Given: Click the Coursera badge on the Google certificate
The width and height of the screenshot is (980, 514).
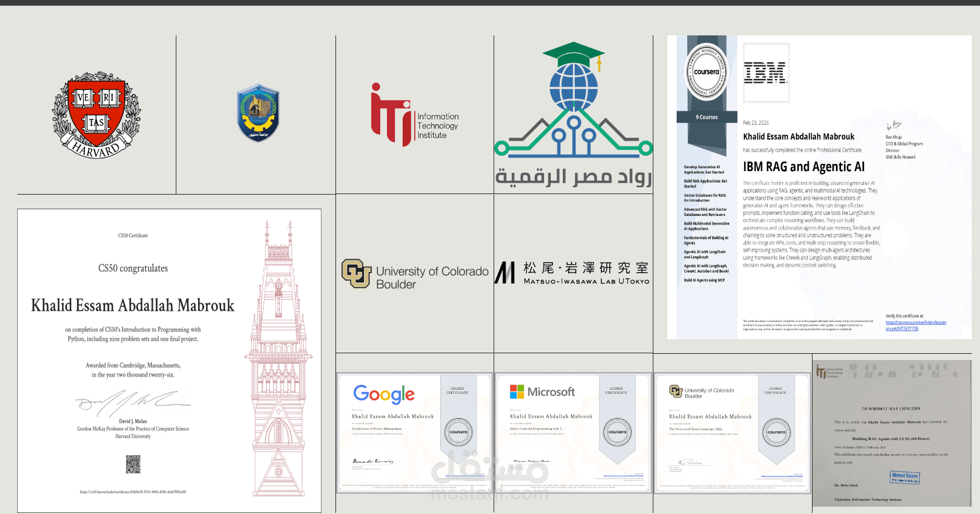Looking at the screenshot, I should click(x=458, y=432).
